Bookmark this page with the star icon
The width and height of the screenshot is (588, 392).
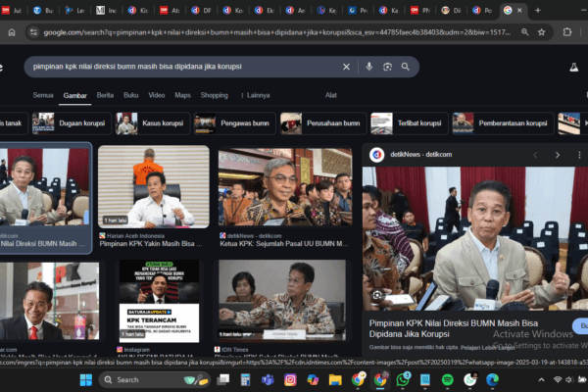tap(542, 32)
